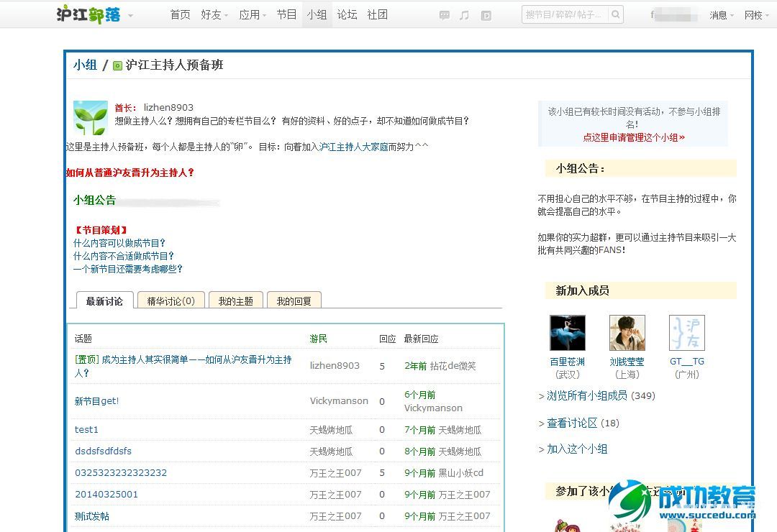The height and width of the screenshot is (532, 777).
Task: Expand the 应用 dropdown in navigation
Action: [x=253, y=14]
